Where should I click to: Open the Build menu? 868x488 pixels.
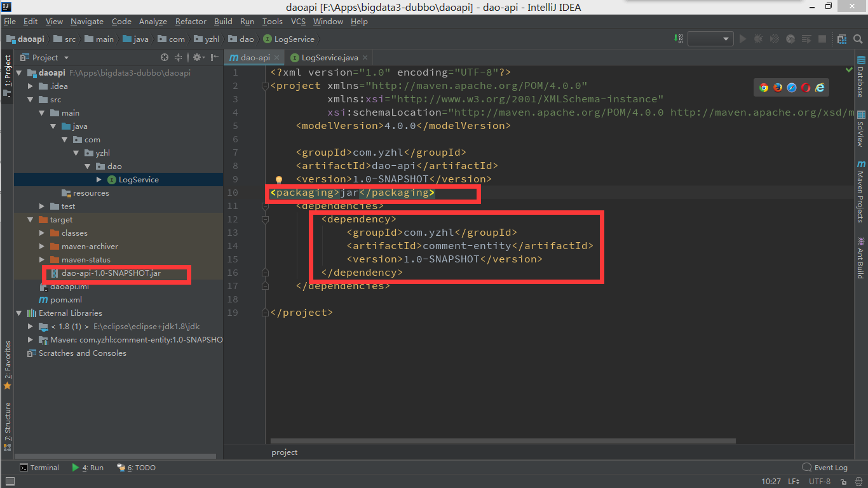tap(223, 22)
